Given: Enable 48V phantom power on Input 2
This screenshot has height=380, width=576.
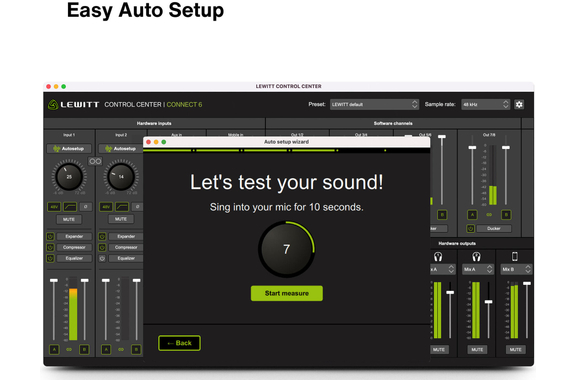Looking at the screenshot, I should 106,207.
